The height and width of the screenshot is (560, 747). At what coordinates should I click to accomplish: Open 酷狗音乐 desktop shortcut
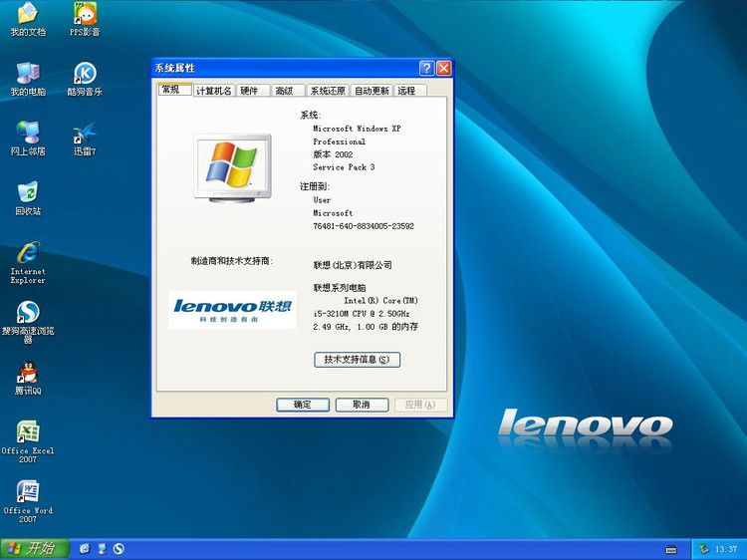[85, 79]
